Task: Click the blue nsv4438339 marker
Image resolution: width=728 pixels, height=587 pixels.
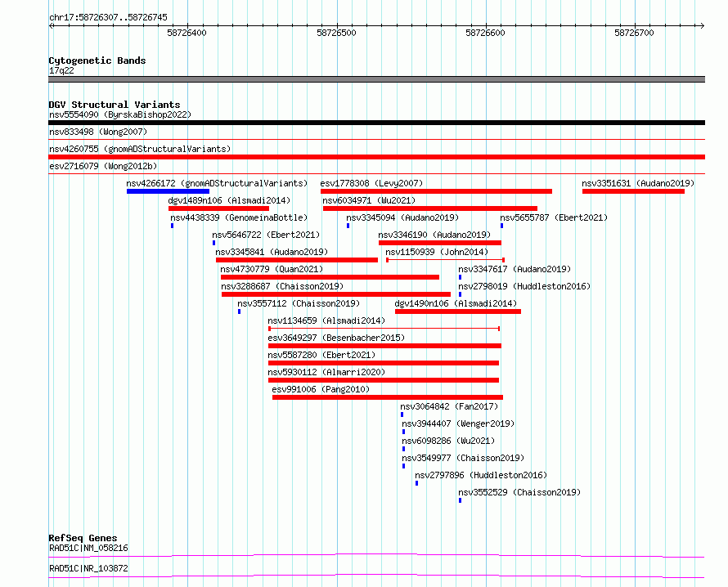Action: [173, 226]
